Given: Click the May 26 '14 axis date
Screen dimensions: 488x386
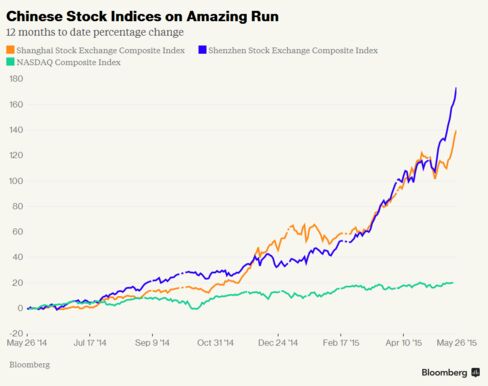Looking at the screenshot, I should point(27,343).
